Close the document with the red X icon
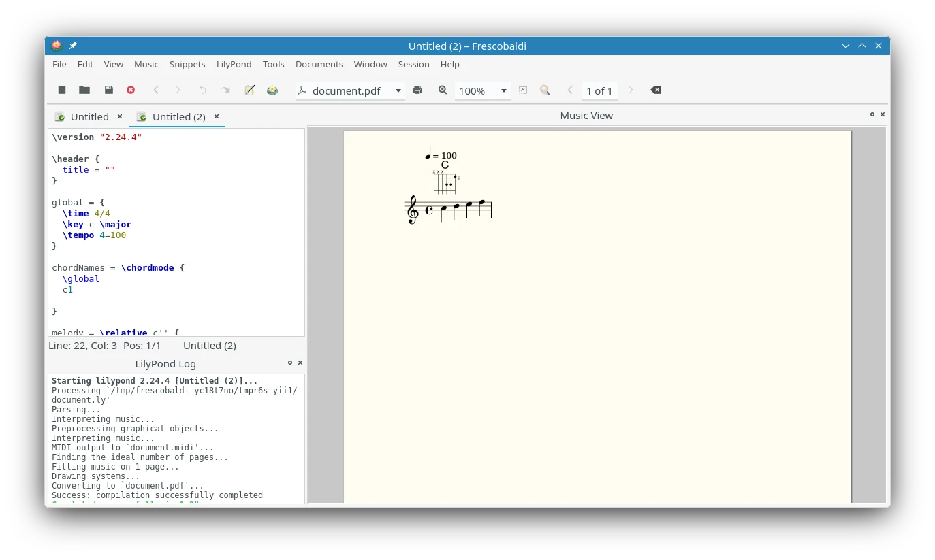This screenshot has width=935, height=560. 131,90
